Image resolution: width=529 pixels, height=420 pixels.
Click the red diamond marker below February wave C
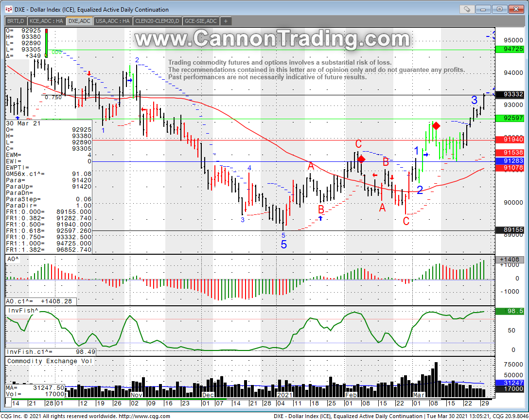[x=361, y=159]
